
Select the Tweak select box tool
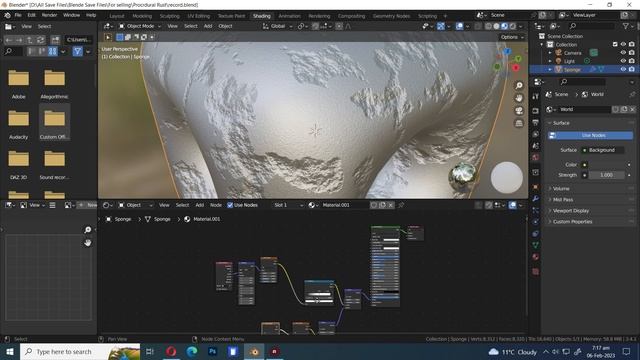click(x=108, y=37)
